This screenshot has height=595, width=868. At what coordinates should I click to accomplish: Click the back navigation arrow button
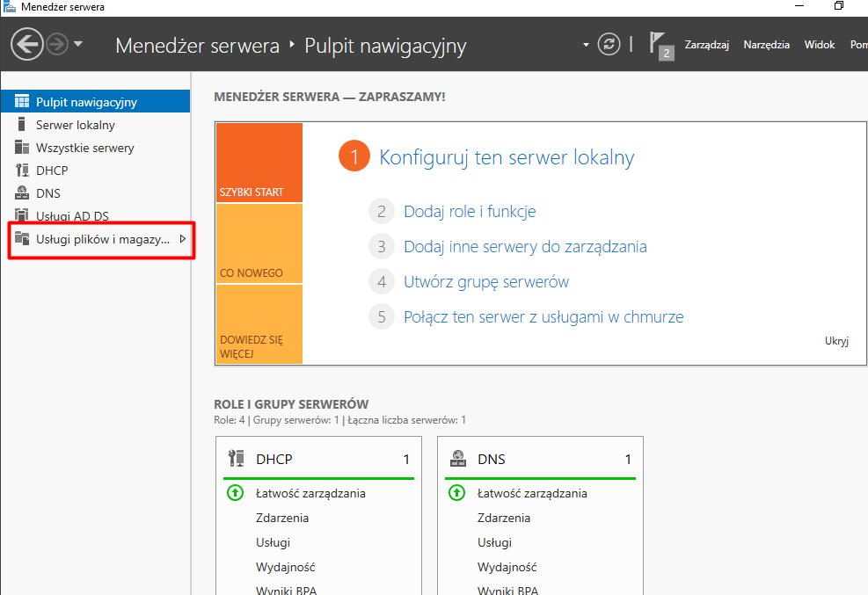27,45
